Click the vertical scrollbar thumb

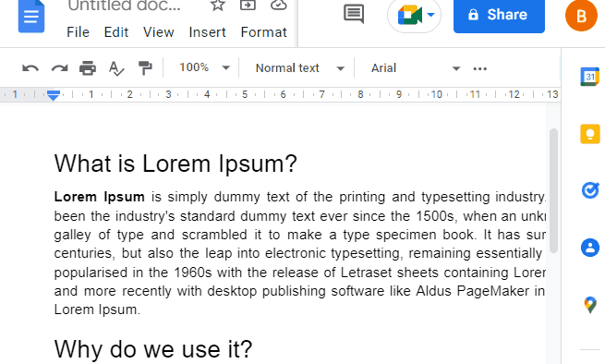click(553, 190)
